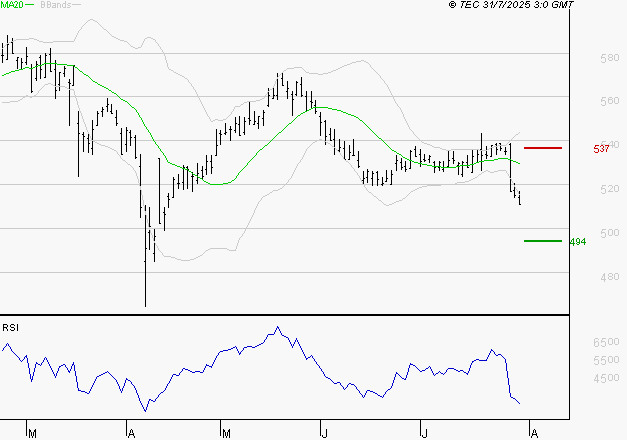Toggle the BBands legend label
Viewport: 627px width, 440px height.
click(53, 5)
